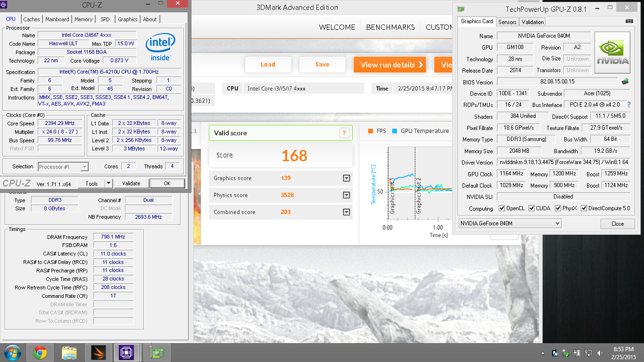644x362 pixels.
Task: Click the Bus Interface question mark icon
Action: coord(628,105)
